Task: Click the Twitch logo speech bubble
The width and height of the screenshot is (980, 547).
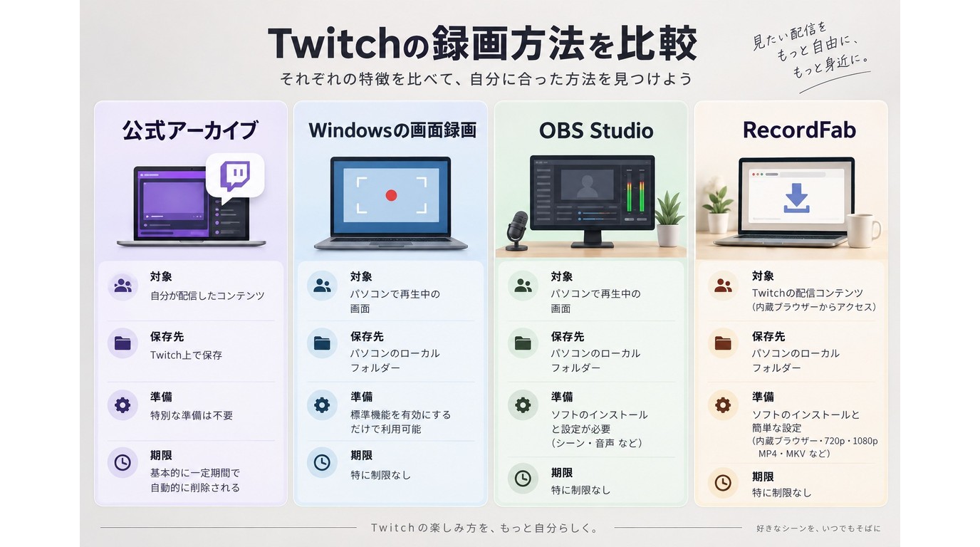Action: coord(234,177)
